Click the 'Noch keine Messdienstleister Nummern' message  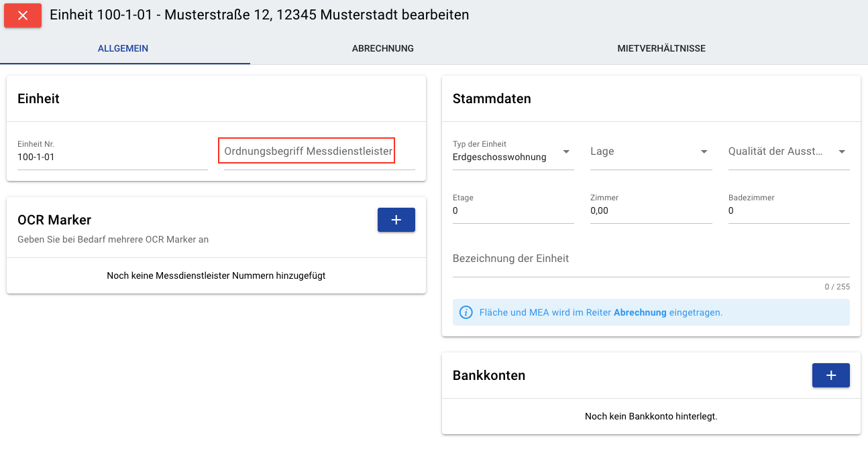[x=216, y=275]
